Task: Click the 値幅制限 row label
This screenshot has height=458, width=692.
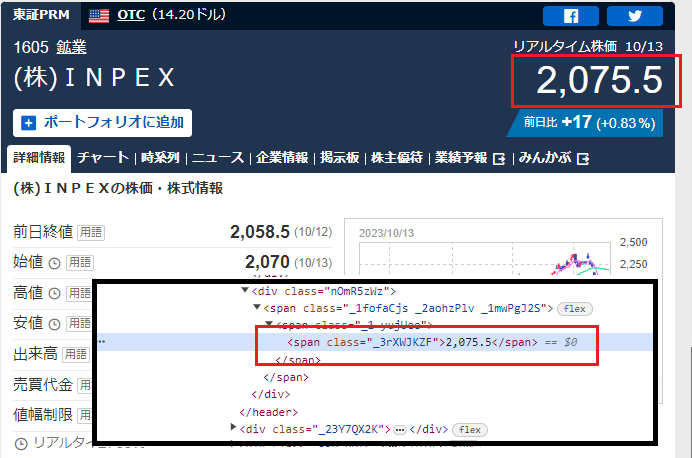Action: [x=43, y=415]
